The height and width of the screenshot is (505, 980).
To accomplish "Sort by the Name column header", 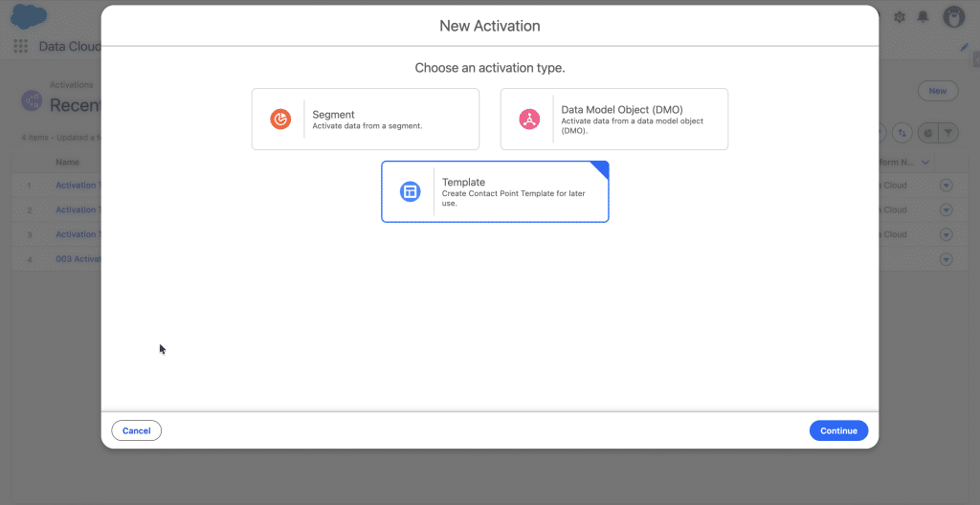I will tap(67, 163).
